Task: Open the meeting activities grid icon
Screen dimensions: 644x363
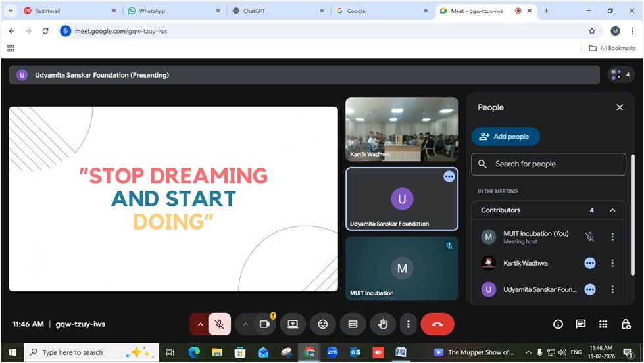Action: tap(603, 324)
